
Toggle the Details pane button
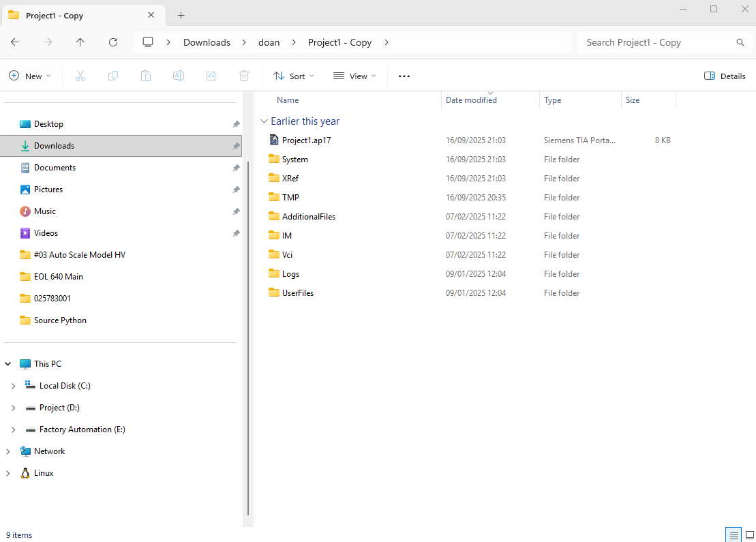pos(725,76)
